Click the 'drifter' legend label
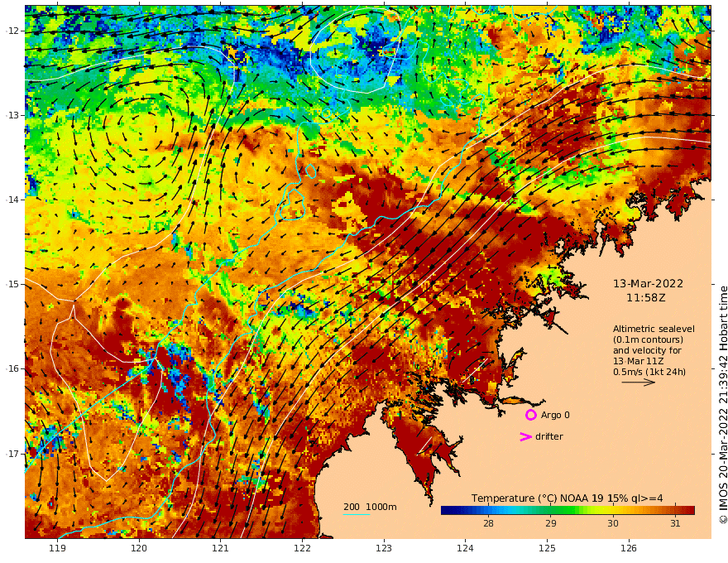This screenshot has height=563, width=728. tap(549, 436)
